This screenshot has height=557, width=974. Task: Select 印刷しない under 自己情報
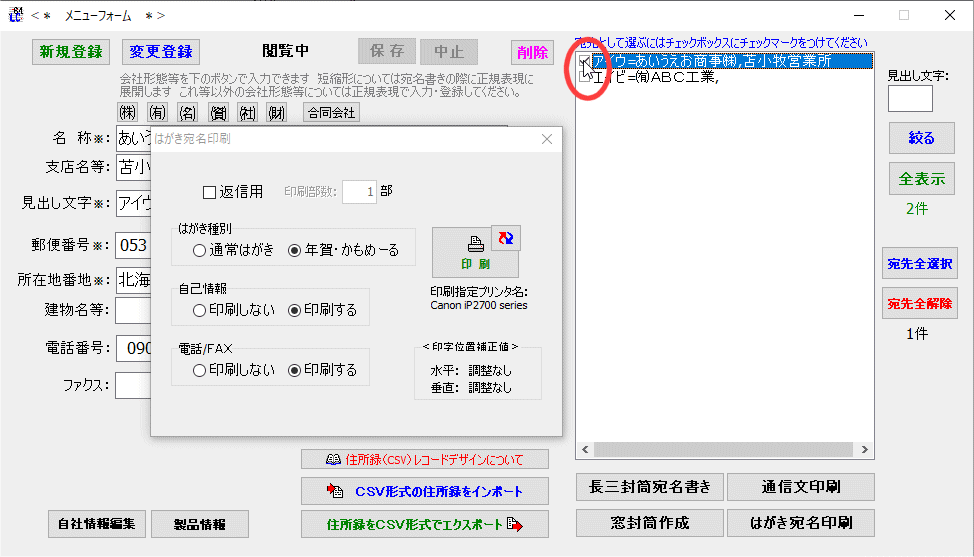200,310
